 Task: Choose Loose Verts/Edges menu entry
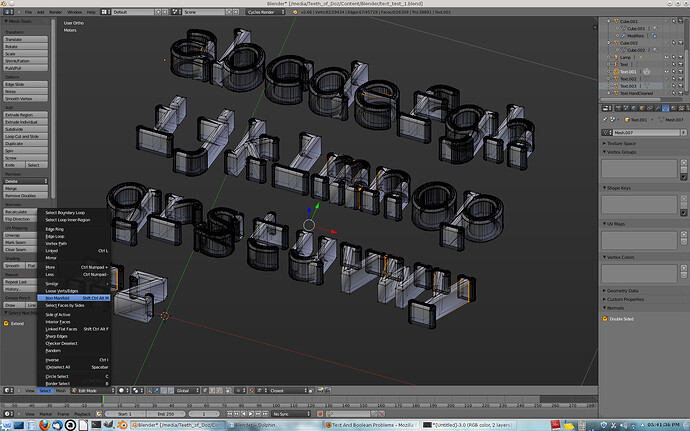pyautogui.click(x=73, y=291)
